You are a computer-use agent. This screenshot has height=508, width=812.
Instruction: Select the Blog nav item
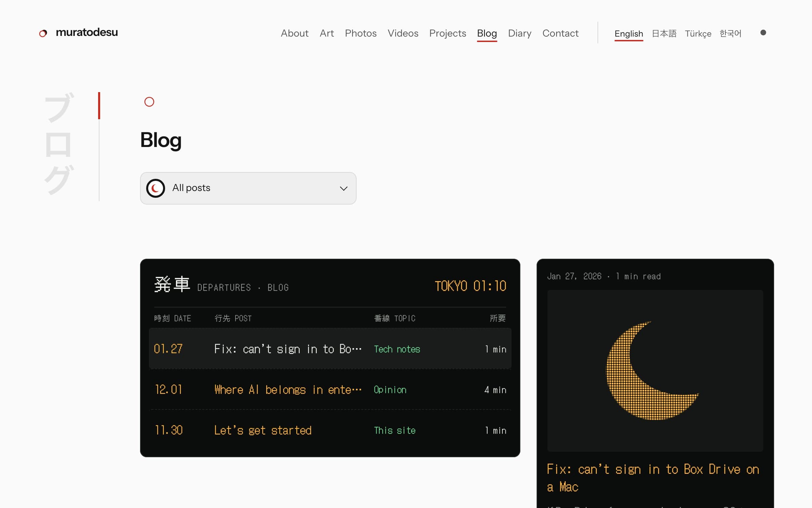(x=487, y=34)
